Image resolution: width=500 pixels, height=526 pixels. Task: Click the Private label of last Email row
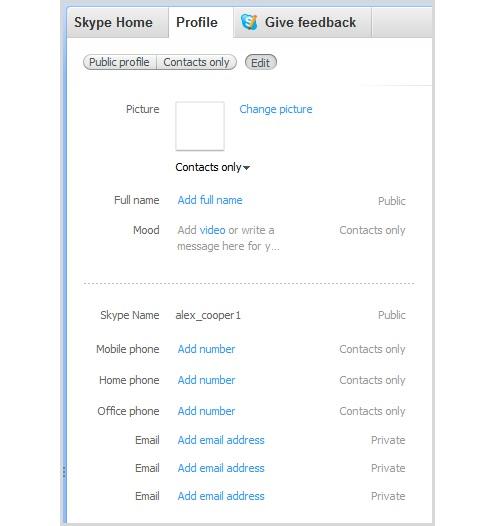click(x=388, y=496)
